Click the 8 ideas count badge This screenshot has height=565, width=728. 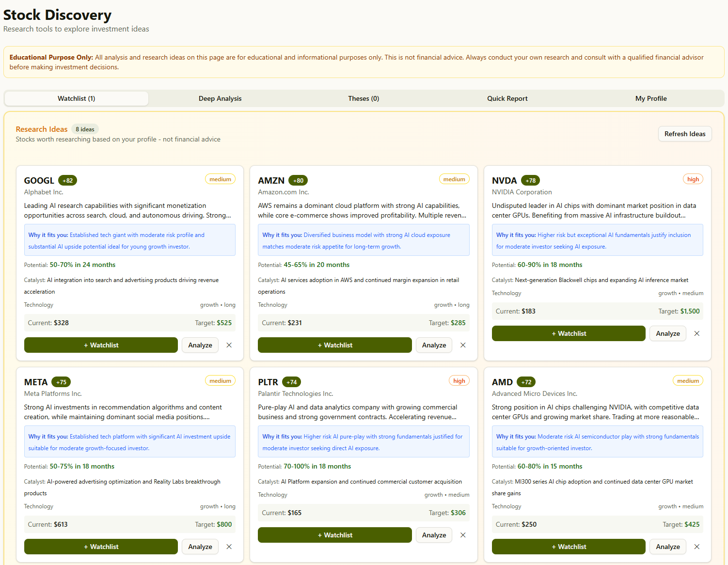85,129
